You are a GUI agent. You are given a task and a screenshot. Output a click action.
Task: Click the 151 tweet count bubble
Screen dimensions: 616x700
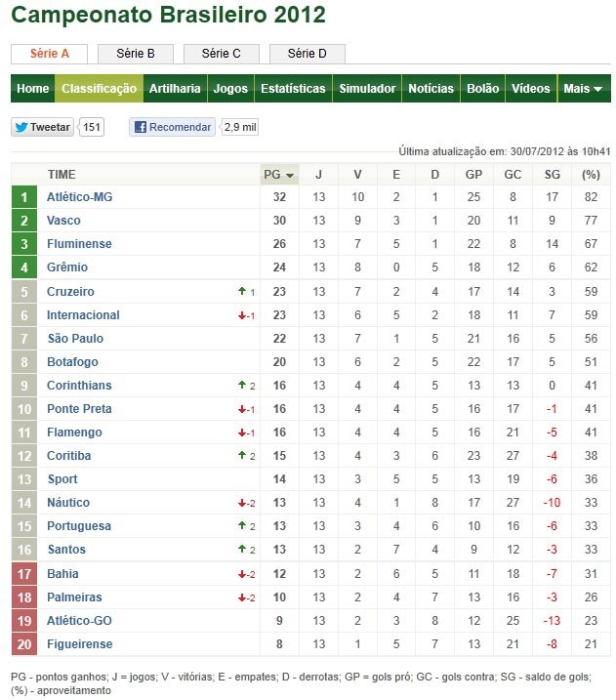(92, 127)
